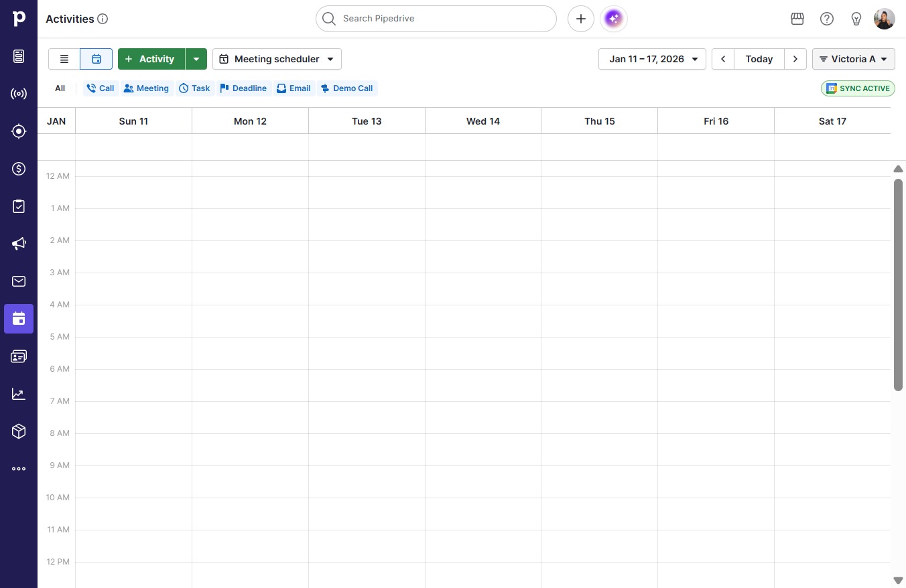Show All activity types
Viewport: 906px width, 588px height.
60,88
